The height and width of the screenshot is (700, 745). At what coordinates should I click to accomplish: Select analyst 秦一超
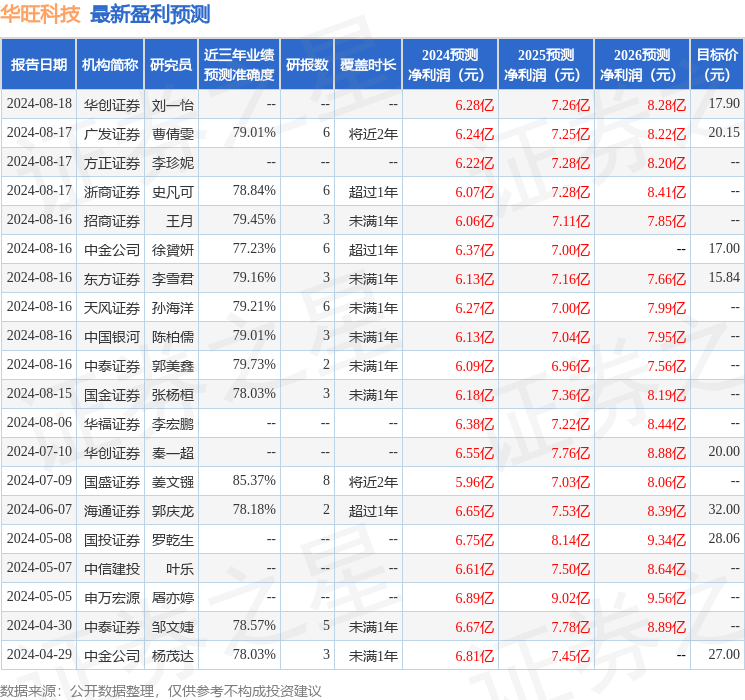(172, 453)
